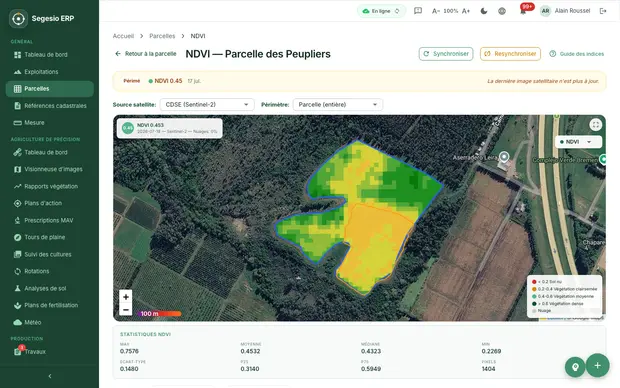Open the NDVI index selector on map

578,142
